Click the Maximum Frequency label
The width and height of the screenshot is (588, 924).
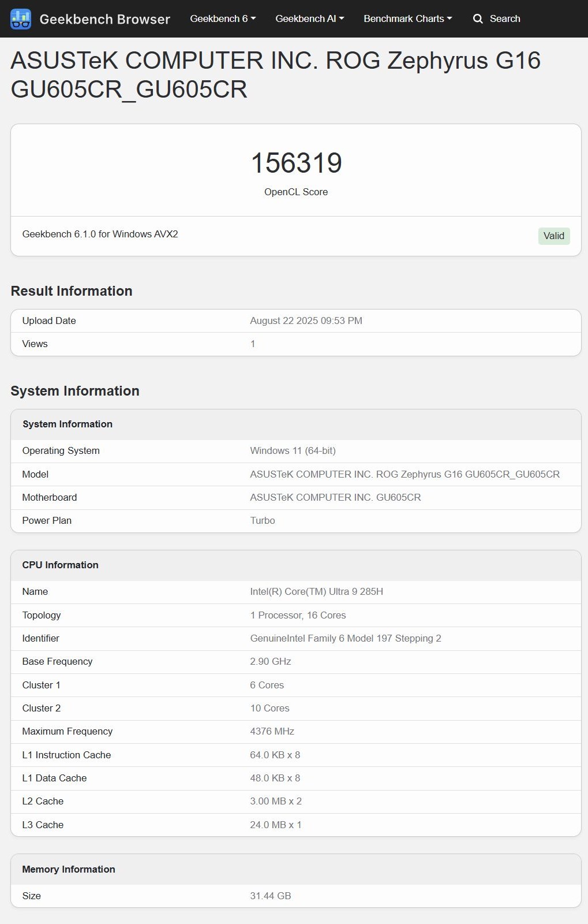tap(67, 731)
